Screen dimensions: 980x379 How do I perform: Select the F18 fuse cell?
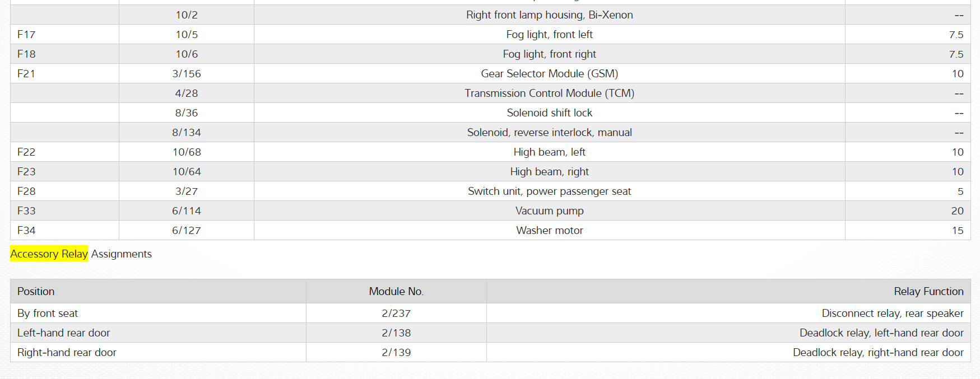[26, 54]
